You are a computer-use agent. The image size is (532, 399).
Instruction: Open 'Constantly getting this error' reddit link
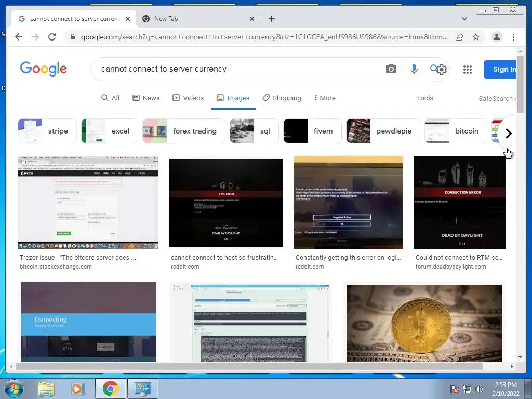[x=348, y=258]
